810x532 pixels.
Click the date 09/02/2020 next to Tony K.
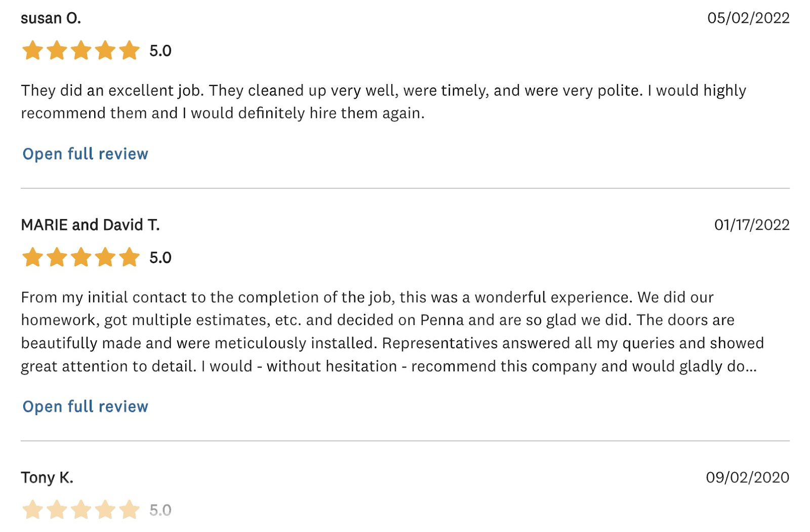(x=748, y=477)
